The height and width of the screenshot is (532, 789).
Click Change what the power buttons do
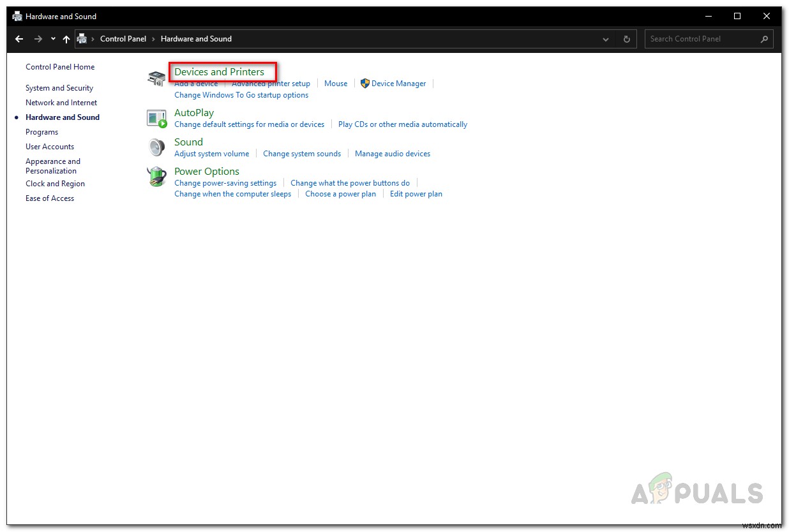(350, 183)
